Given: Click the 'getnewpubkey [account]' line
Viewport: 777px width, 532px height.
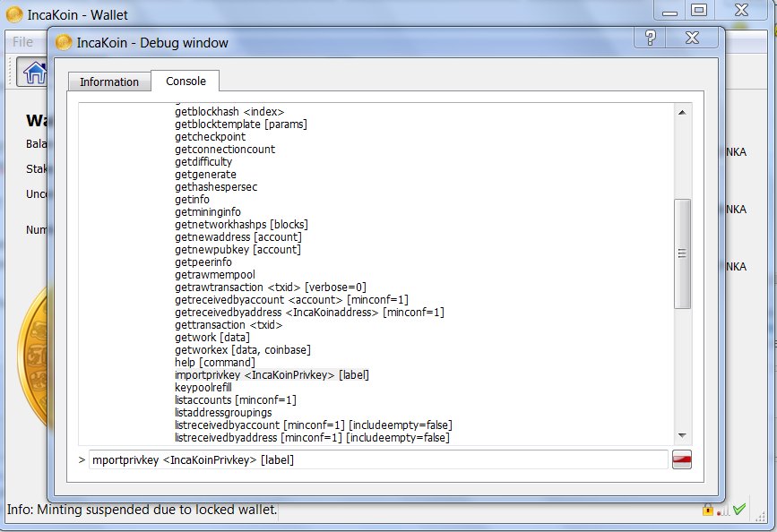Looking at the screenshot, I should [x=237, y=250].
